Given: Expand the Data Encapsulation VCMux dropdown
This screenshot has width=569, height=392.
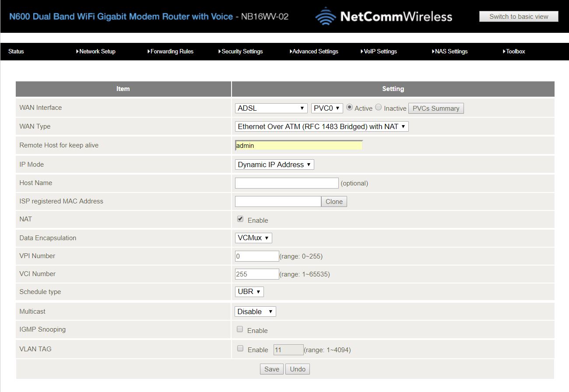Looking at the screenshot, I should (x=254, y=238).
